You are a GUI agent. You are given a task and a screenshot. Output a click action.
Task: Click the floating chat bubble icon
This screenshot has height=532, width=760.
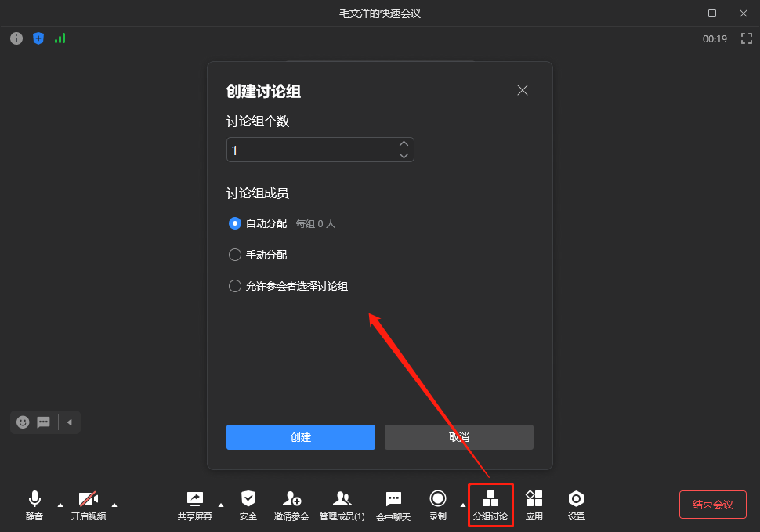(44, 422)
